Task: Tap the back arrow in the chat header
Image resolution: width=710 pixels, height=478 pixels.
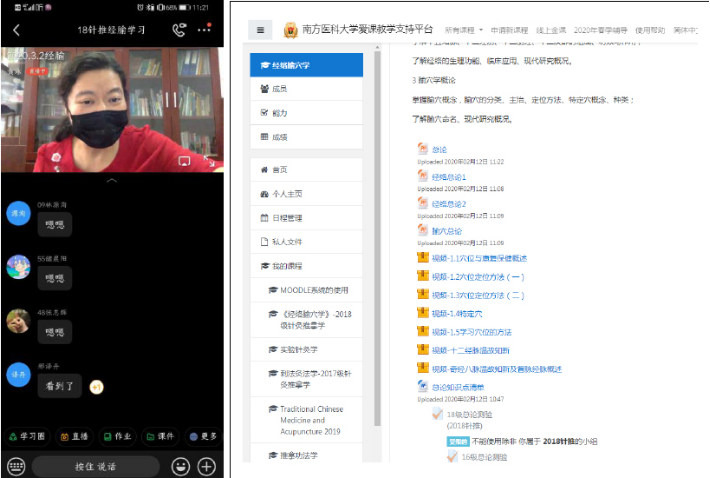Action: 17,30
